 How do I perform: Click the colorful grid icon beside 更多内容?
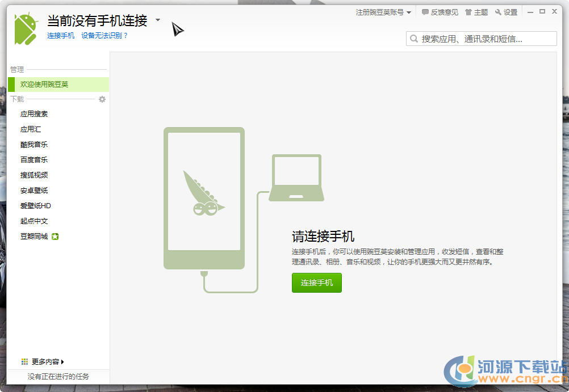tap(24, 361)
